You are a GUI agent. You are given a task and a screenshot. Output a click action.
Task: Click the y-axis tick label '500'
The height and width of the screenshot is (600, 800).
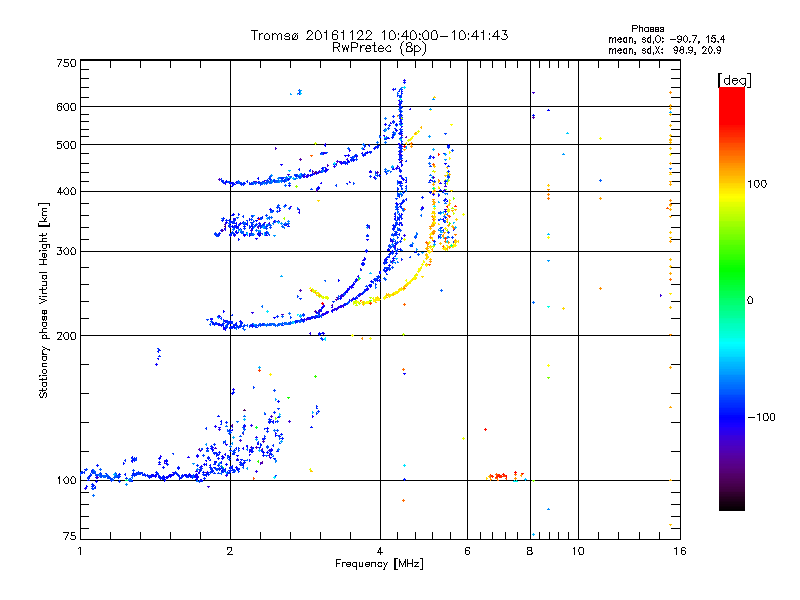tap(66, 145)
